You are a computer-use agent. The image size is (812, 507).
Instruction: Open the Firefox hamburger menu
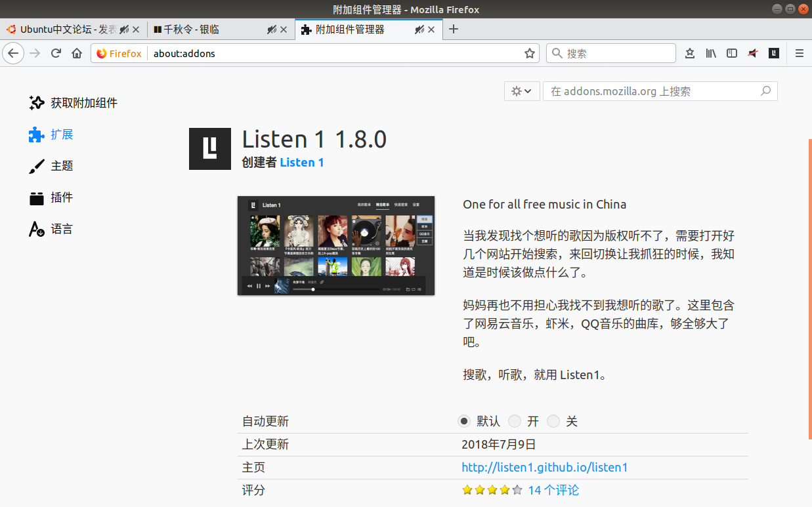coord(800,53)
